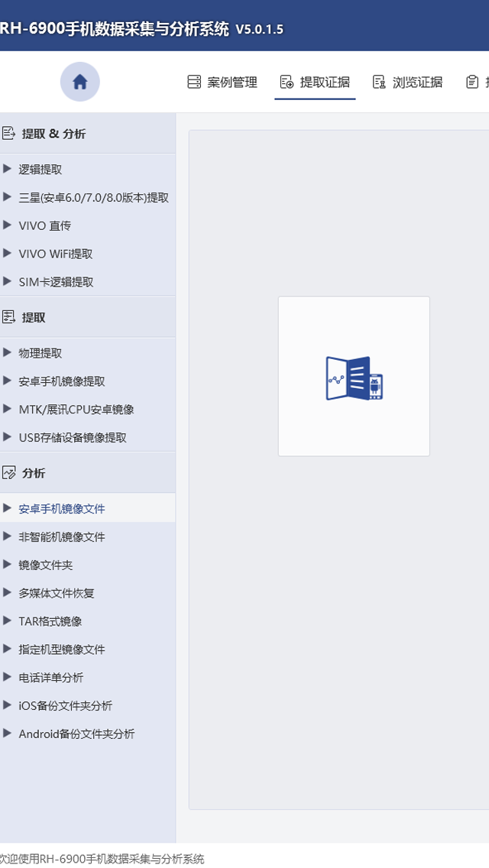Click the 提取 & 分析 section header icon
The height and width of the screenshot is (868, 489).
[x=8, y=134]
